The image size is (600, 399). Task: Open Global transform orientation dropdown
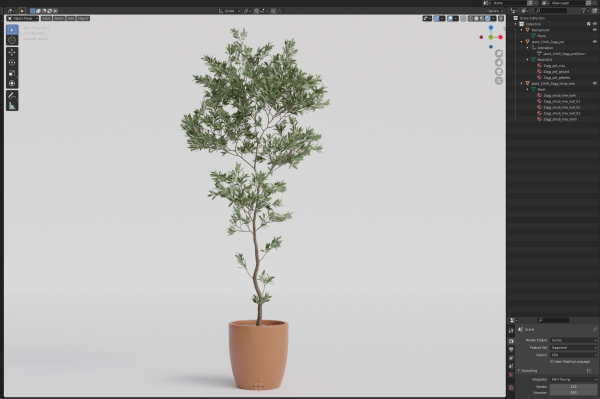point(229,11)
